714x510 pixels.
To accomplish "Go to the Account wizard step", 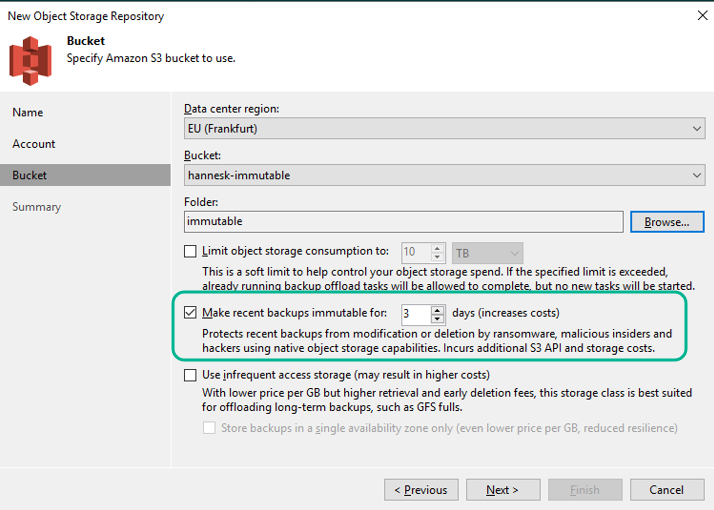I will [34, 144].
